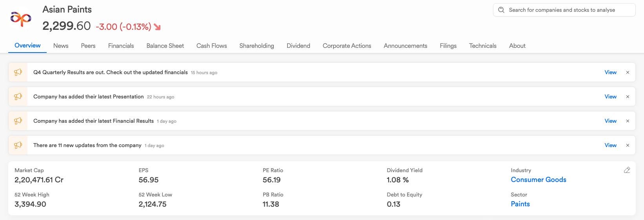Click the Dividend Yield value 1.08 %

point(398,180)
